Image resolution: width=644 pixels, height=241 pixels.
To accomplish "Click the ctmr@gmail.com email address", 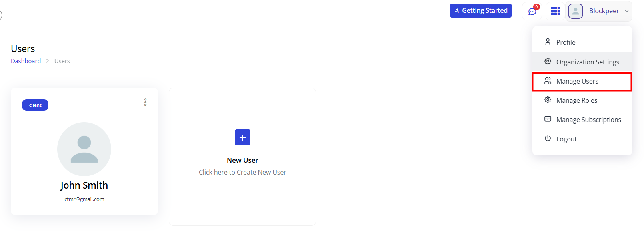I will (84, 199).
